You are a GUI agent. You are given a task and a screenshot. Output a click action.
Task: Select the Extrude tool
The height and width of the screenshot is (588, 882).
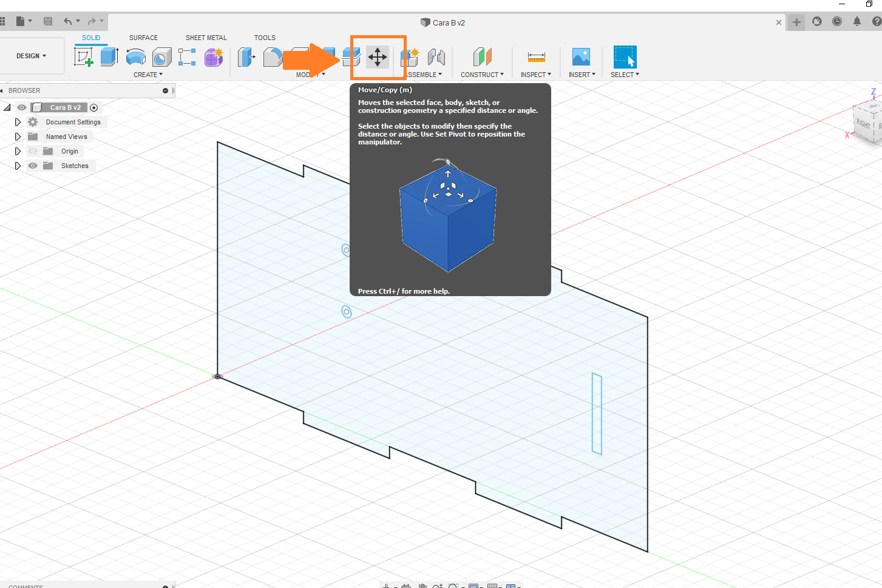pos(109,57)
